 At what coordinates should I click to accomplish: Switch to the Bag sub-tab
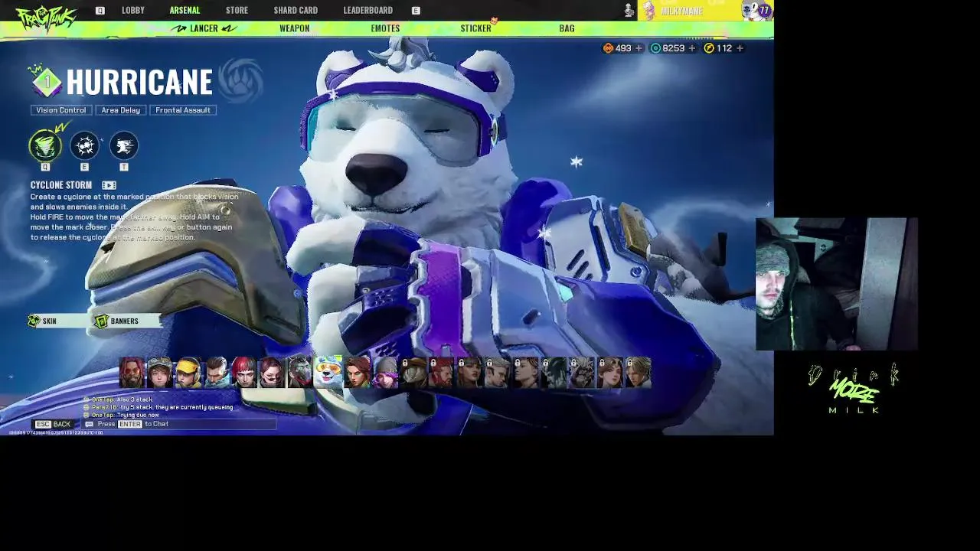(567, 28)
